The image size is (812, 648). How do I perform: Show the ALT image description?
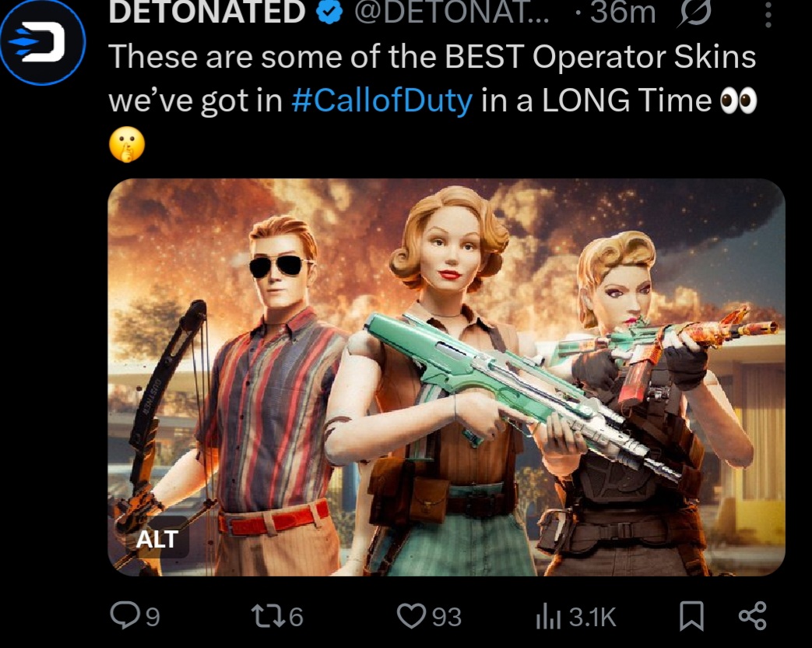click(157, 539)
